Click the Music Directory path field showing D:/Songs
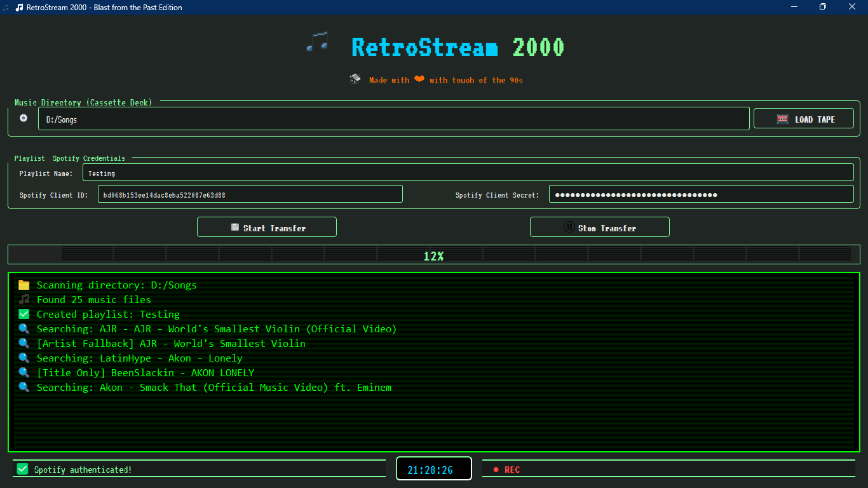Viewport: 868px width, 488px height. pos(394,119)
